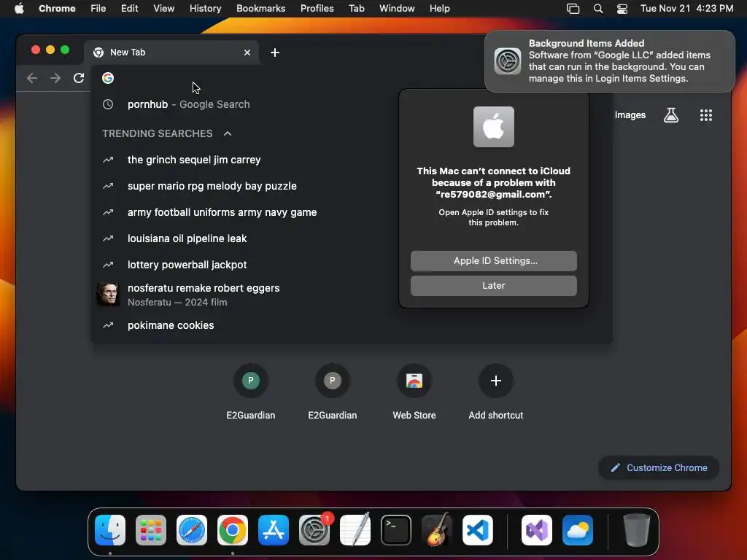Image resolution: width=747 pixels, height=560 pixels.
Task: Open the Weather app in Dock
Action: (578, 530)
